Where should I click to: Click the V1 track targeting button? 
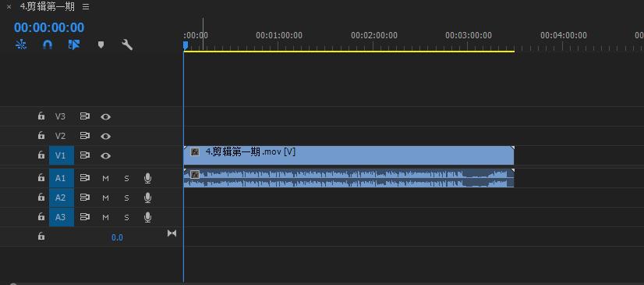click(x=61, y=155)
